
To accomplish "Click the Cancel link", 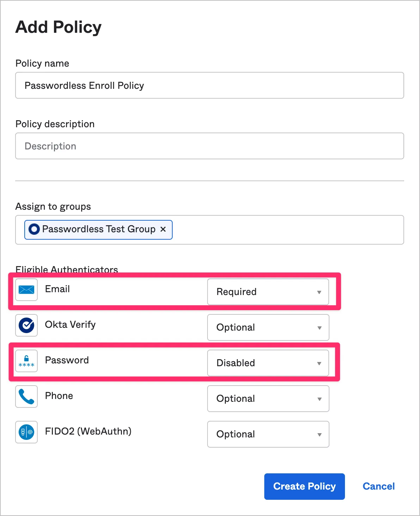I will pyautogui.click(x=378, y=486).
